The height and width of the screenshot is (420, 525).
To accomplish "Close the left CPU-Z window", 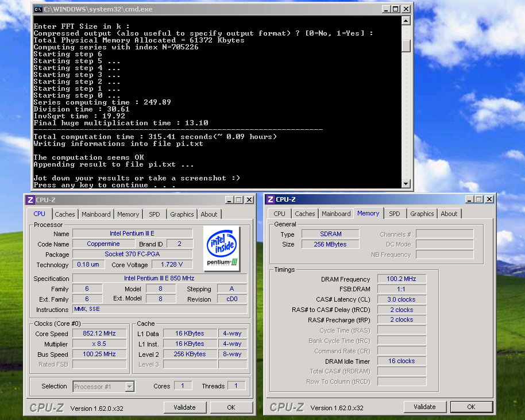I will (249, 200).
